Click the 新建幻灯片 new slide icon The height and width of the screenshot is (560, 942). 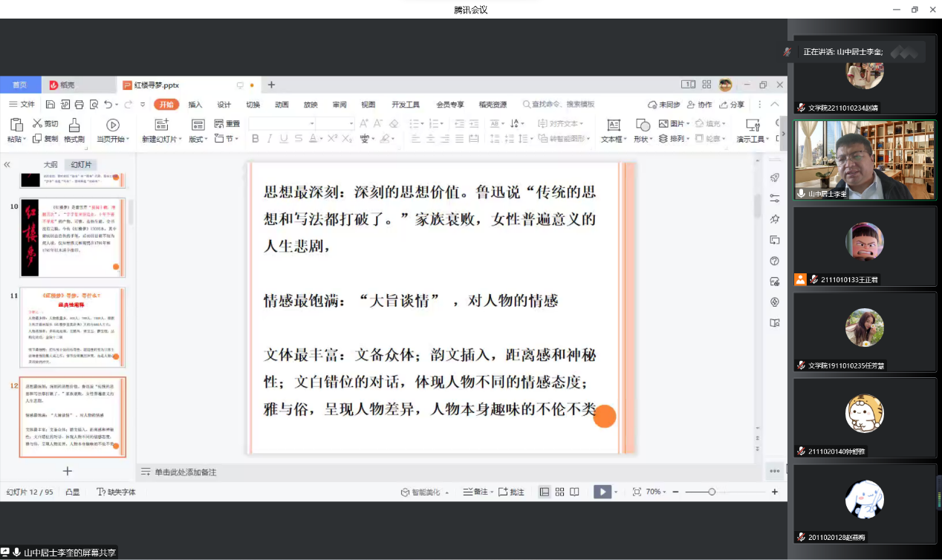161,125
